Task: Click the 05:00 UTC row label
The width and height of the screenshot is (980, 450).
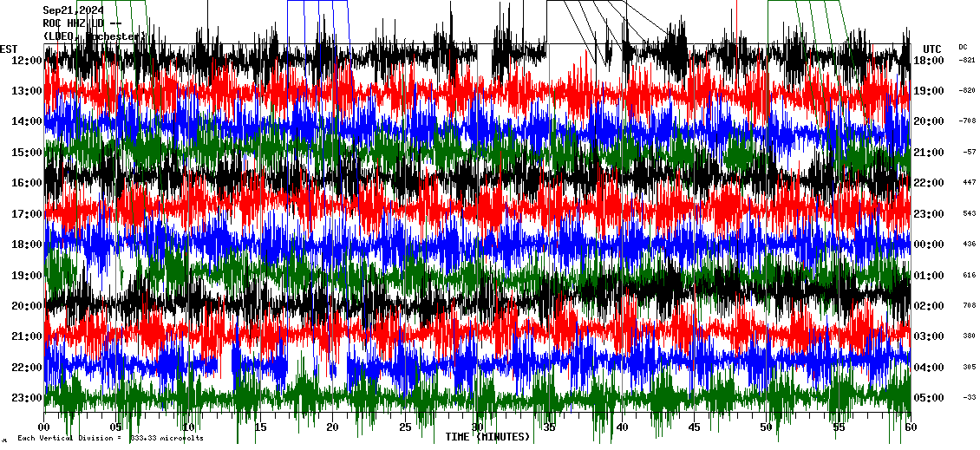Action: coord(929,398)
